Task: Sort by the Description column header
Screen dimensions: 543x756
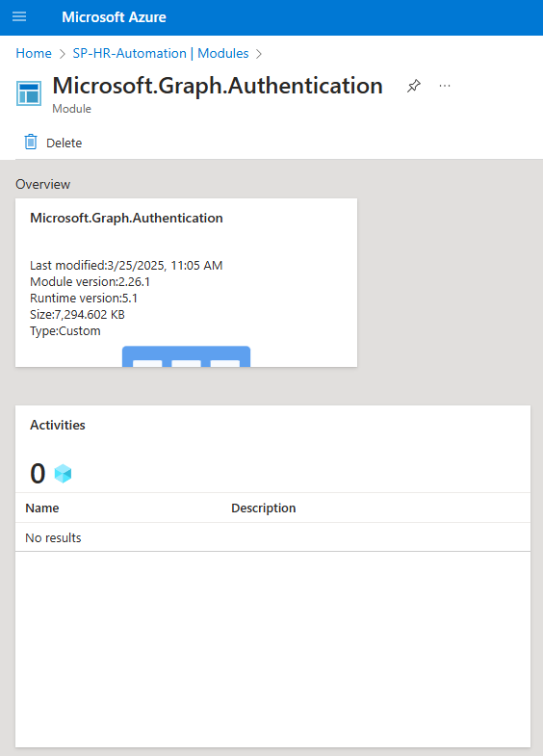Action: tap(264, 508)
